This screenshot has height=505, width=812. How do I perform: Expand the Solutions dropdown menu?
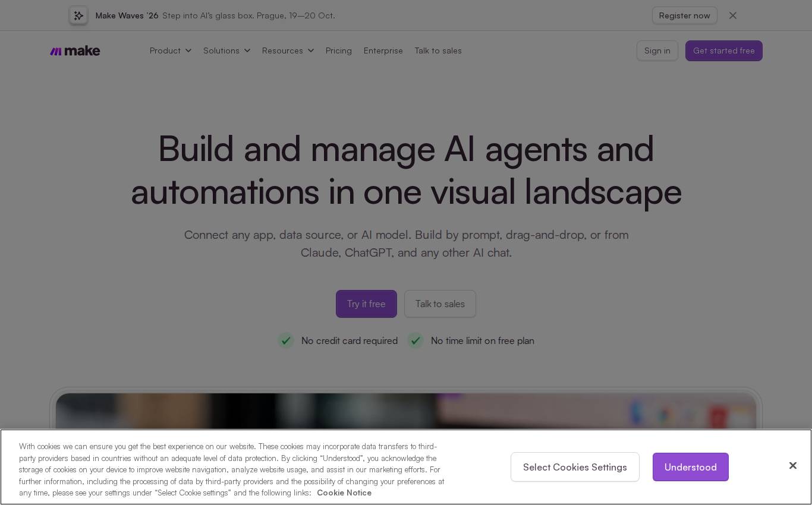[x=227, y=50]
